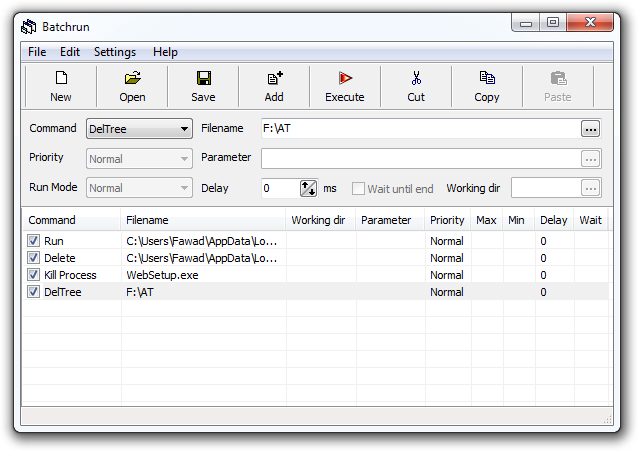Click the Working dir input field
Image resolution: width=639 pixels, height=452 pixels.
click(x=546, y=188)
